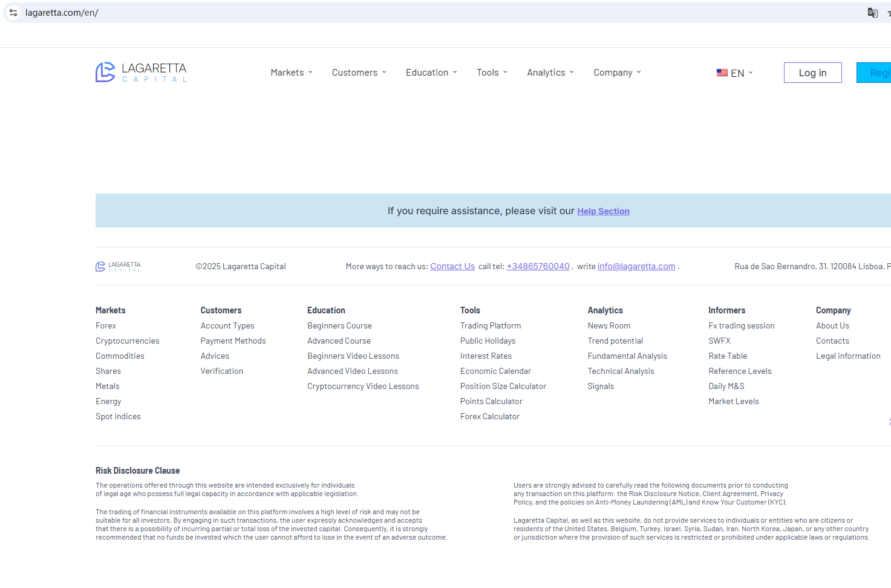Open Forex under Markets
This screenshot has width=891, height=588.
pyautogui.click(x=106, y=325)
